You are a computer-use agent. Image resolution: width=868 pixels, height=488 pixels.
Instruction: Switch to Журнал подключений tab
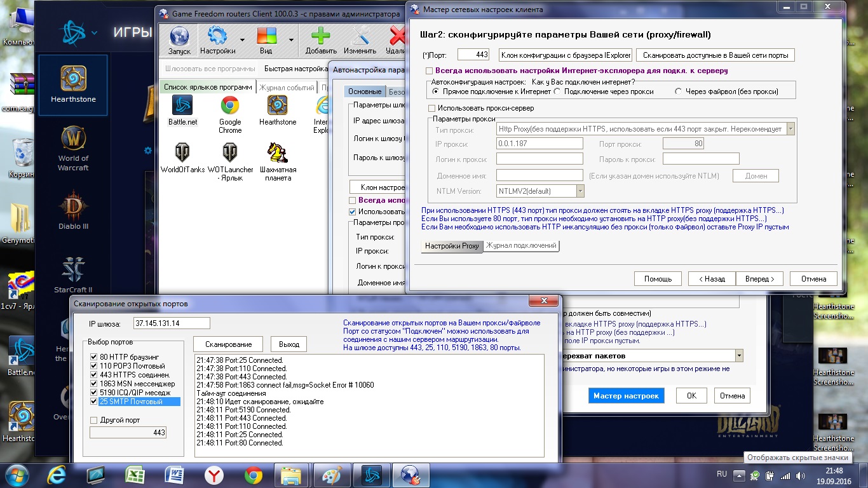point(521,246)
